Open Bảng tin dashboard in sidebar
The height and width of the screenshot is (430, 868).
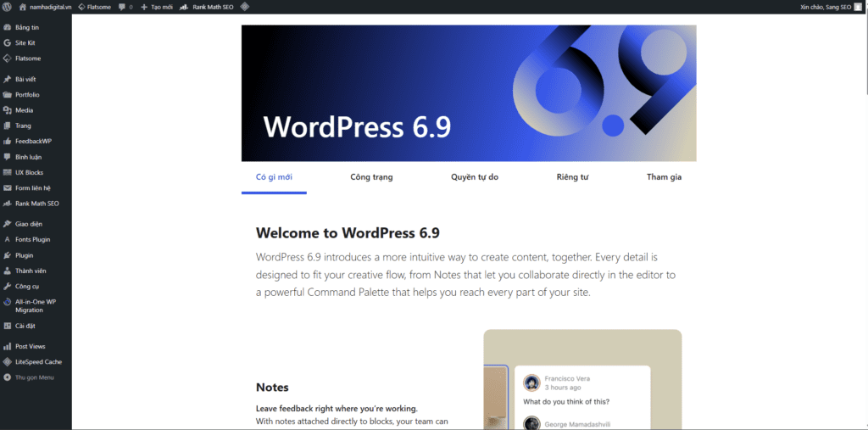27,27
